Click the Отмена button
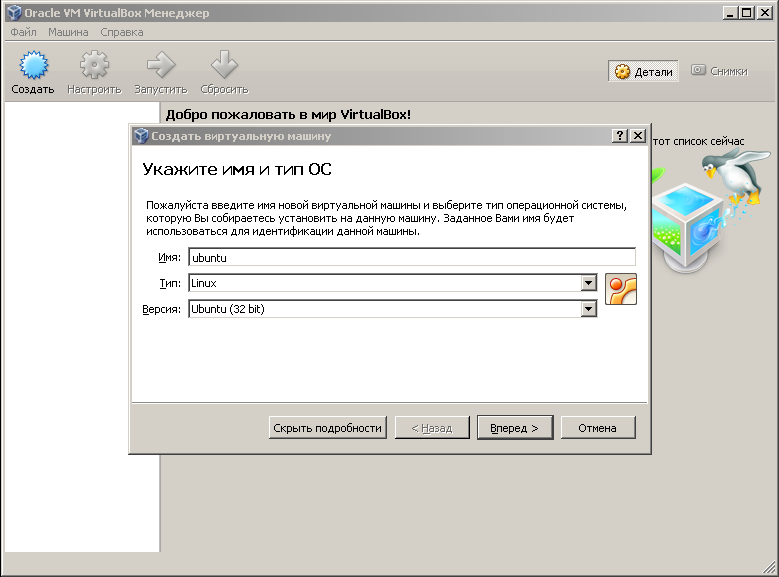This screenshot has height=577, width=779. (598, 428)
